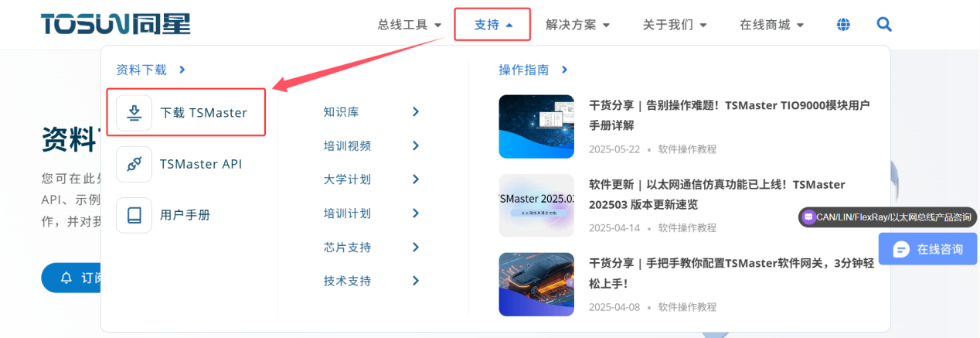Read article 手把手教你配置TSMaster软件网关 title
Image resolution: width=980 pixels, height=338 pixels.
tap(731, 273)
